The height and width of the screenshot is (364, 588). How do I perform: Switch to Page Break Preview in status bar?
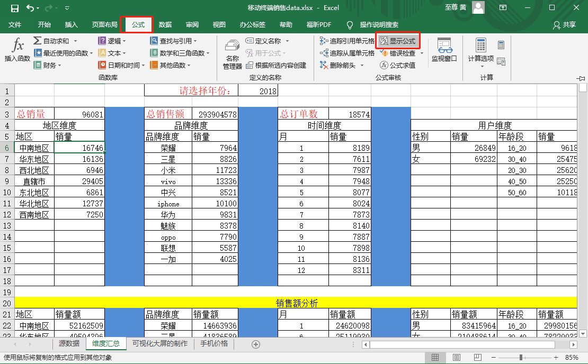477,358
